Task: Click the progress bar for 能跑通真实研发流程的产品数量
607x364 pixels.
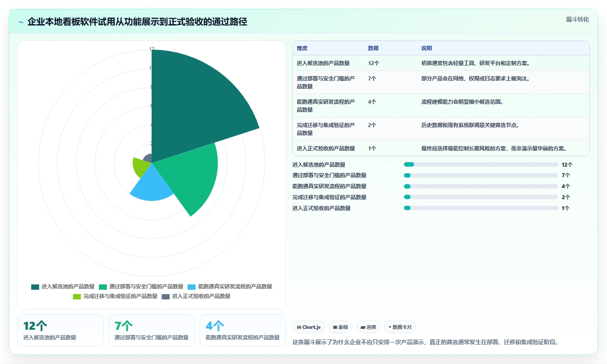Action: point(481,186)
